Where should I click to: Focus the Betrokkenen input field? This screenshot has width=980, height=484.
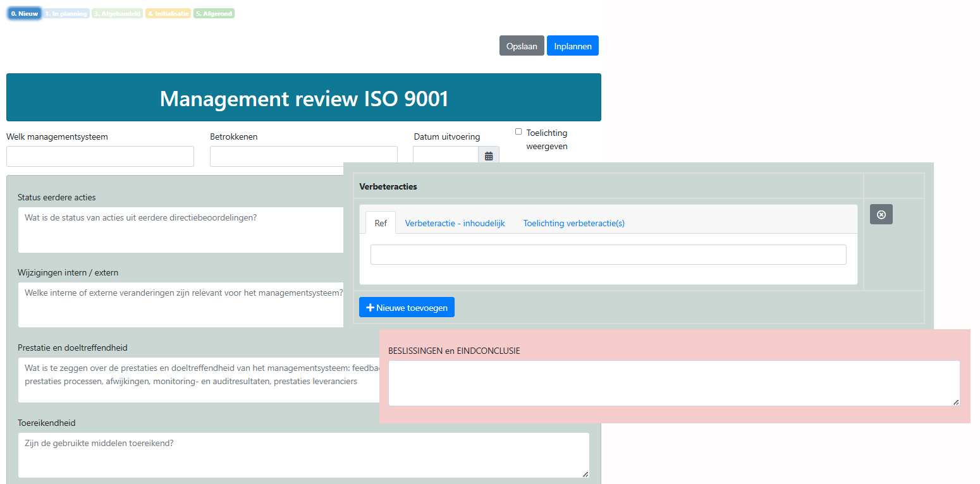click(303, 157)
